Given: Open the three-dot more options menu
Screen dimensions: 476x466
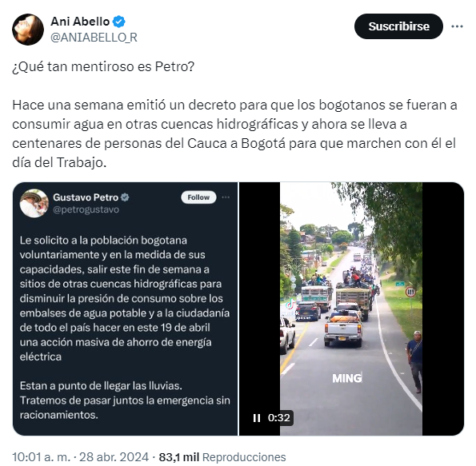Looking at the screenshot, I should [457, 26].
